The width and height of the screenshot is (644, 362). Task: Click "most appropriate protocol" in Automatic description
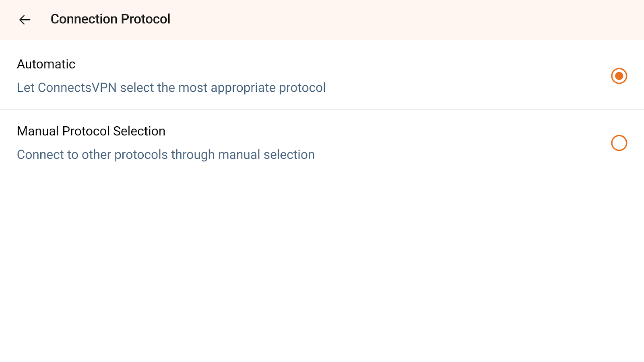[252, 88]
